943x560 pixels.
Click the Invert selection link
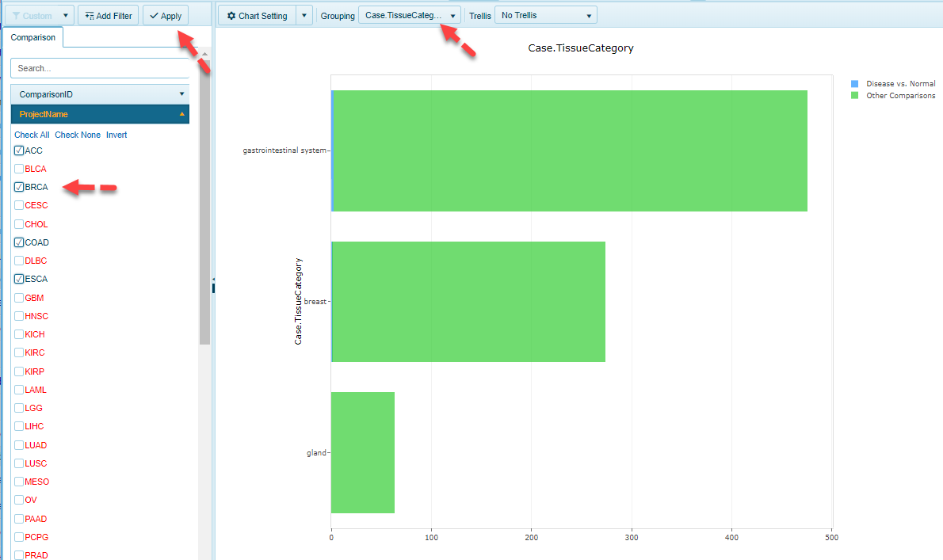pyautogui.click(x=116, y=135)
